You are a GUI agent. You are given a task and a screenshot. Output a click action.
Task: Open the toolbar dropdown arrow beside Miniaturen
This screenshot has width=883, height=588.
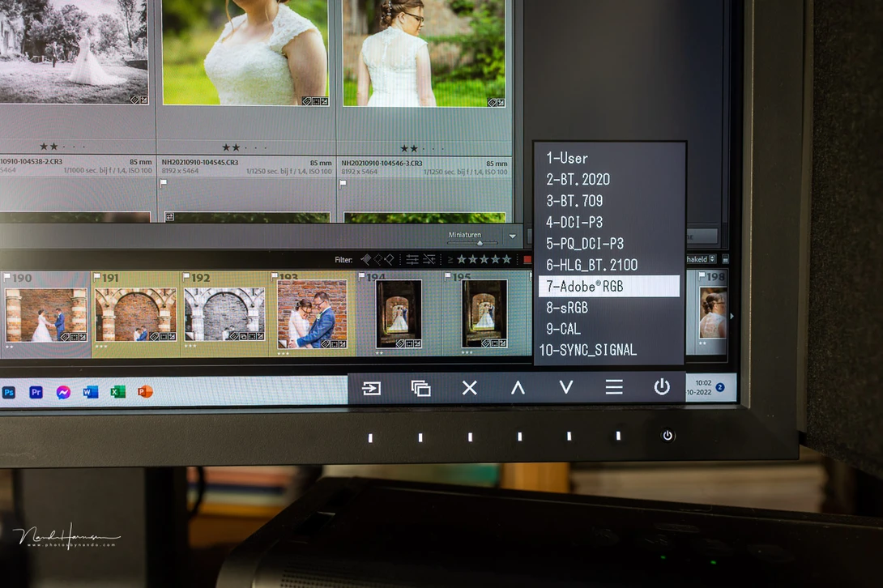click(513, 236)
